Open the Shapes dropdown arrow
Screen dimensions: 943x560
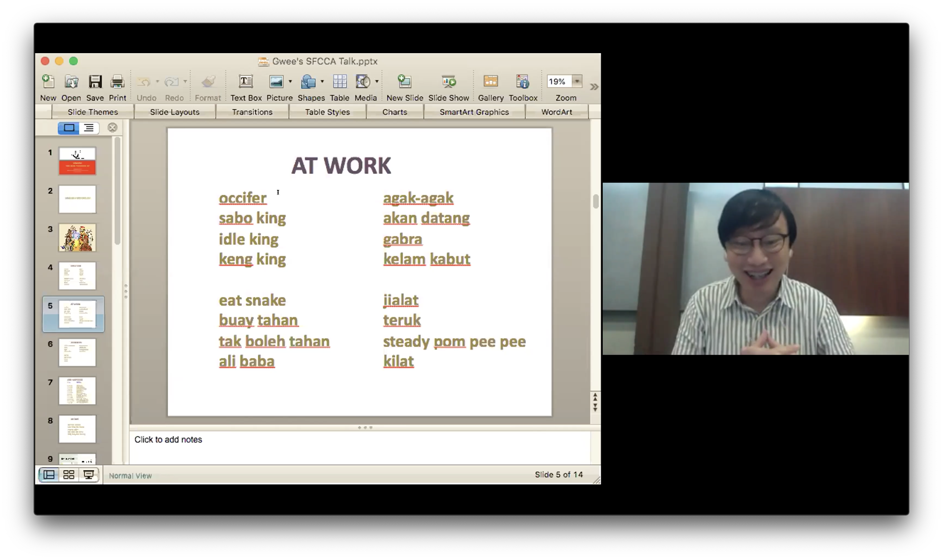click(322, 81)
